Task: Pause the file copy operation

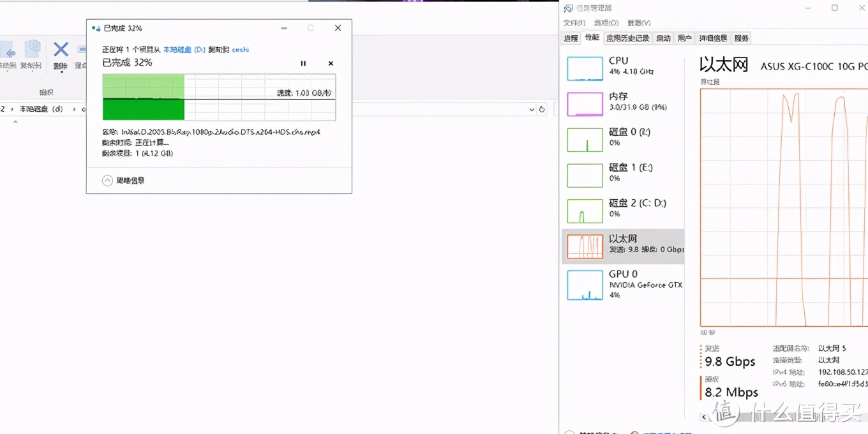Action: tap(303, 63)
